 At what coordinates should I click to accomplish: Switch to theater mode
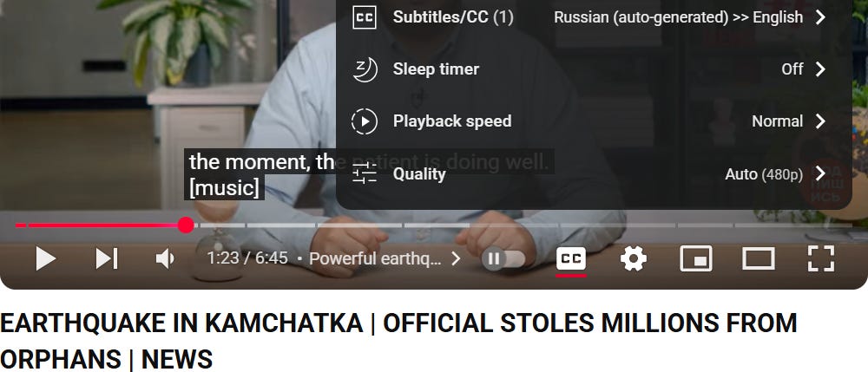click(758, 258)
